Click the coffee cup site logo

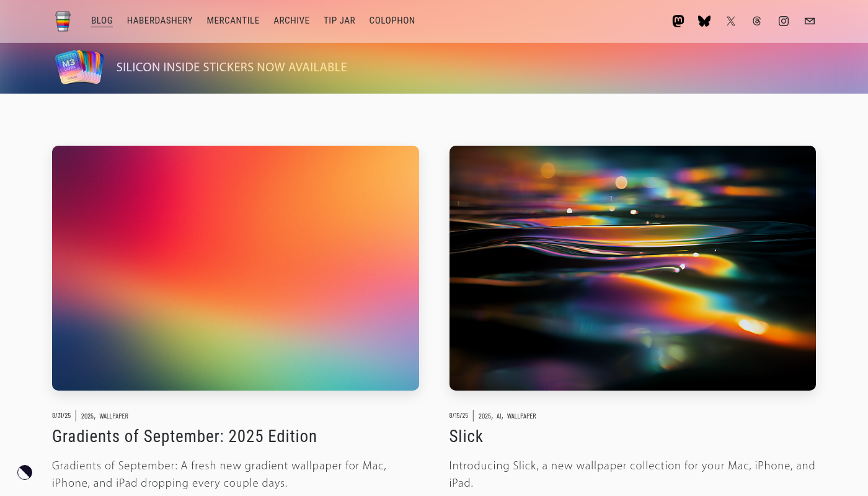coord(63,21)
